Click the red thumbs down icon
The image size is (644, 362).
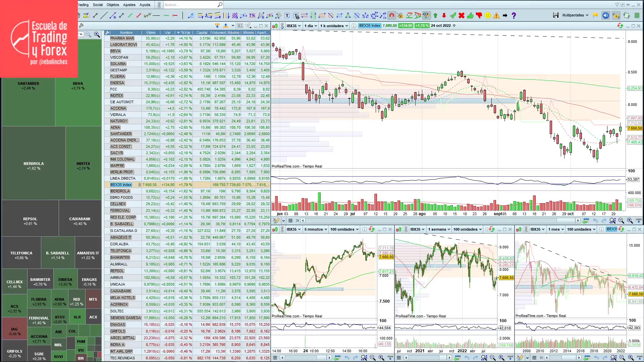pyautogui.click(x=479, y=15)
